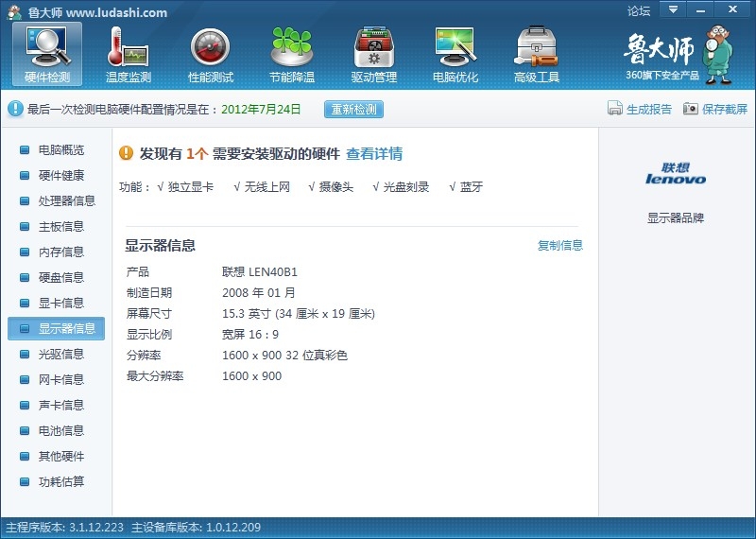The height and width of the screenshot is (539, 756).
Task: Open 硬盘信息 in the sidebar
Action: click(60, 277)
